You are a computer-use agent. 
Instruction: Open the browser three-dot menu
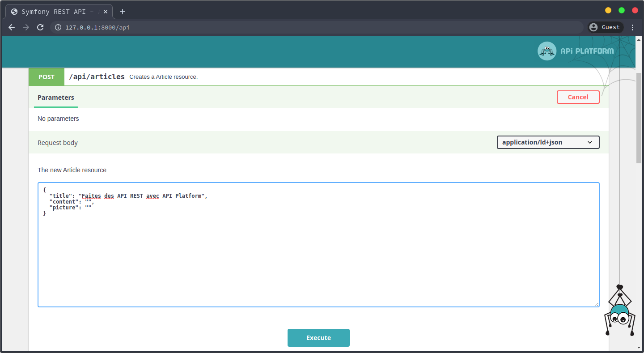(632, 27)
